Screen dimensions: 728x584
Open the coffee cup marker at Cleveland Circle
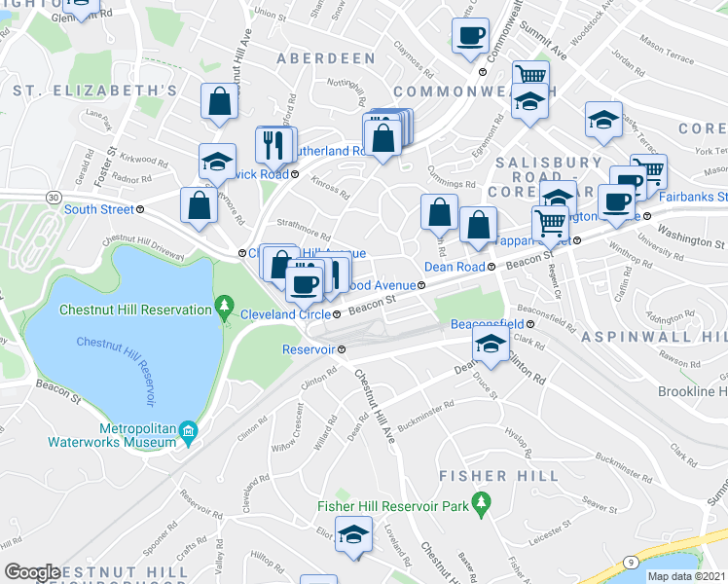[x=304, y=286]
